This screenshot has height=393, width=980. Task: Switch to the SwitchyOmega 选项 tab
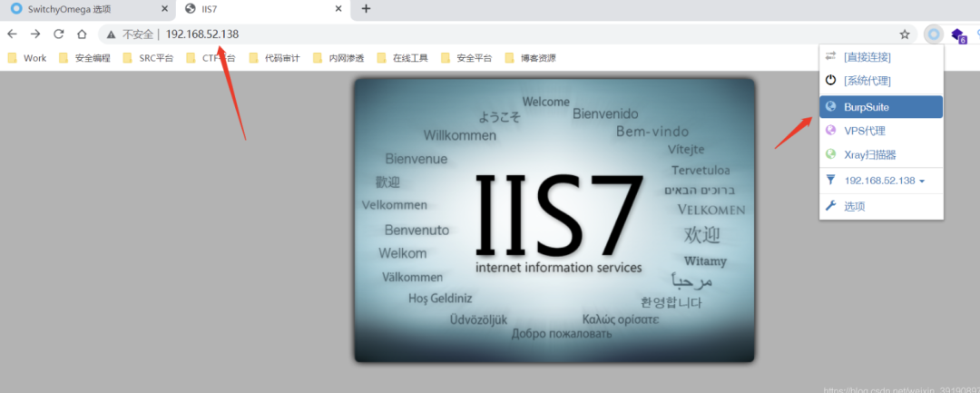point(87,9)
